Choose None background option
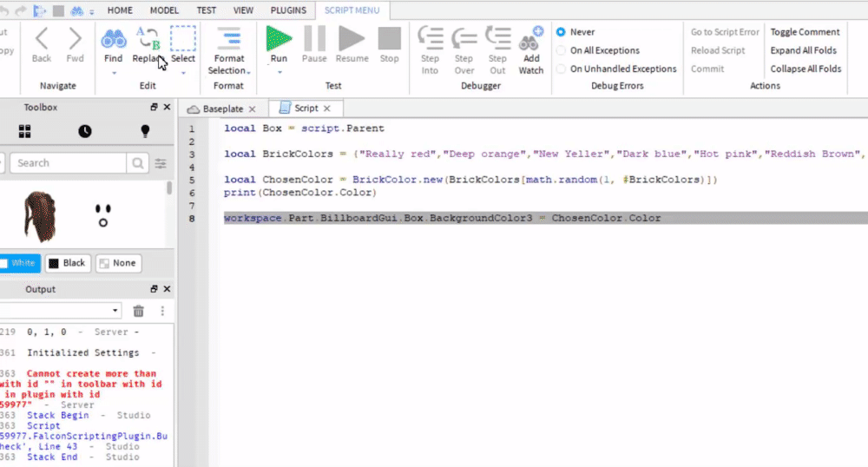The image size is (868, 467). 118,263
